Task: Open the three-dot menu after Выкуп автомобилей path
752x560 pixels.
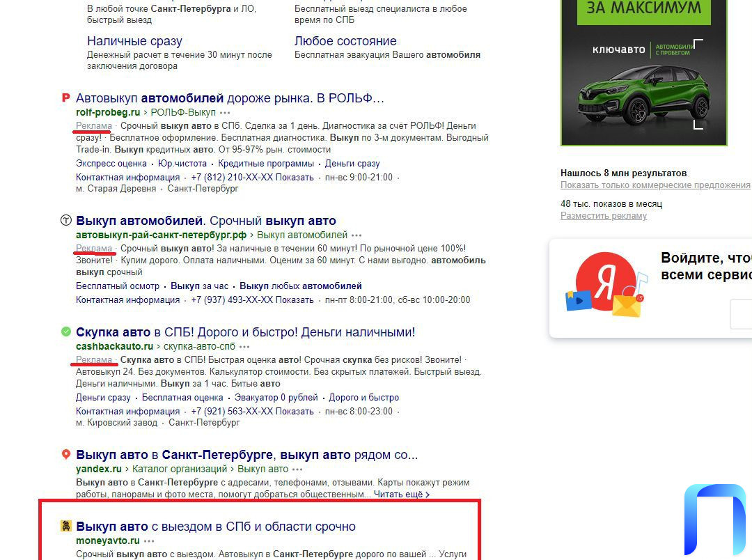Action: (x=357, y=235)
